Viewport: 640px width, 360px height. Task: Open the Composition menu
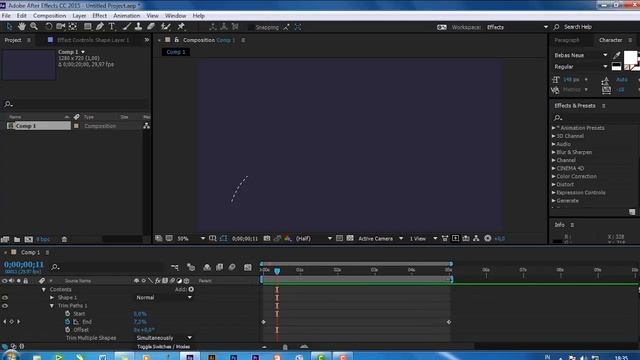pos(49,16)
